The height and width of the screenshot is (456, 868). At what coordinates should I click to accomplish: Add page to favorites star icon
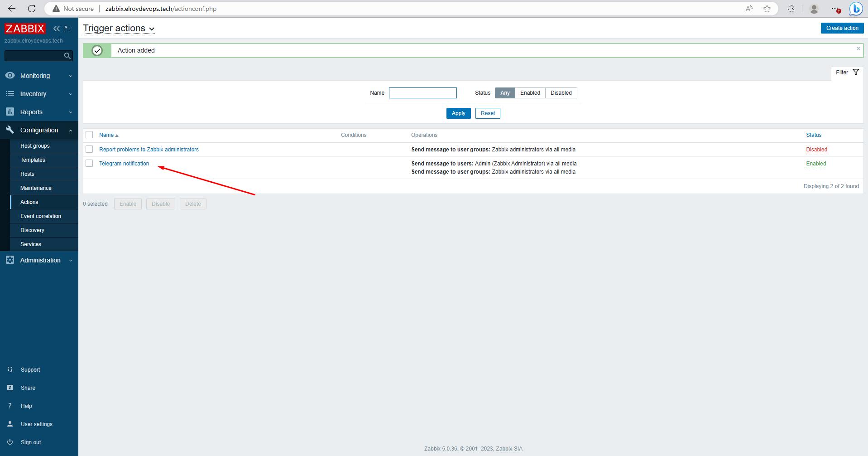coord(767,9)
